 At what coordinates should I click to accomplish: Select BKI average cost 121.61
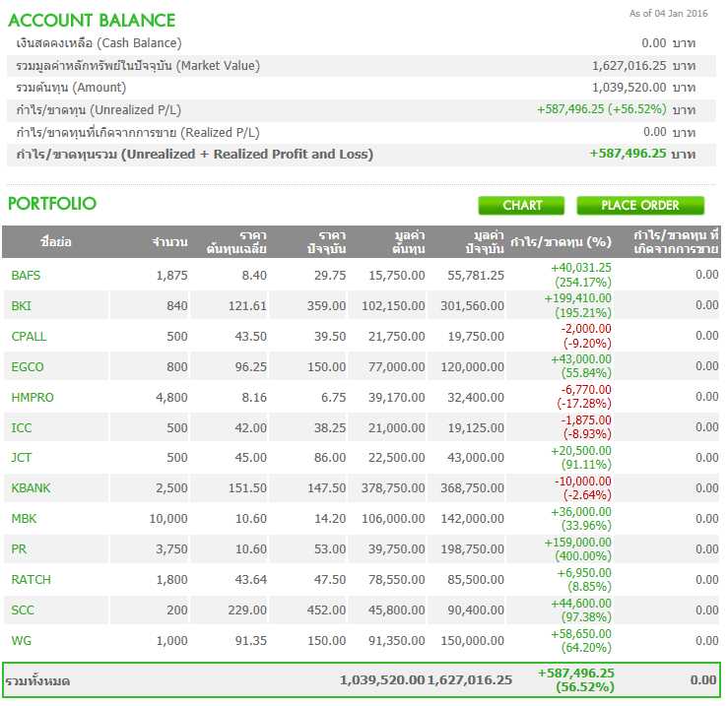247,306
